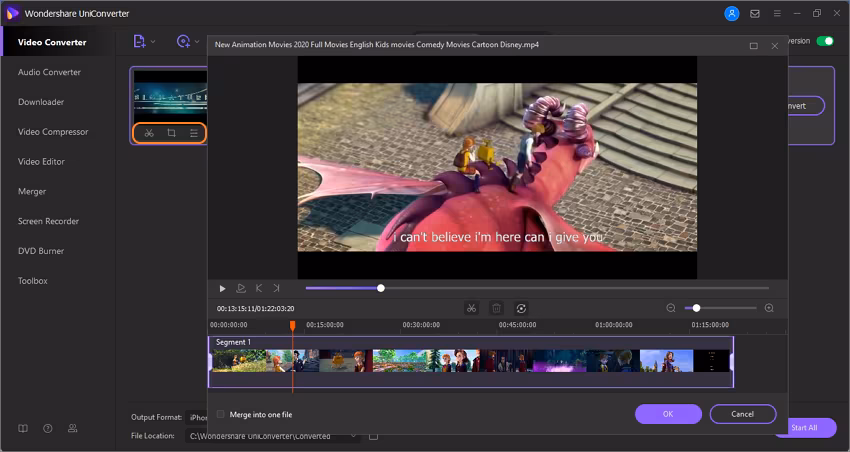The height and width of the screenshot is (452, 850).
Task: Click the Cancel button
Action: [x=743, y=414]
